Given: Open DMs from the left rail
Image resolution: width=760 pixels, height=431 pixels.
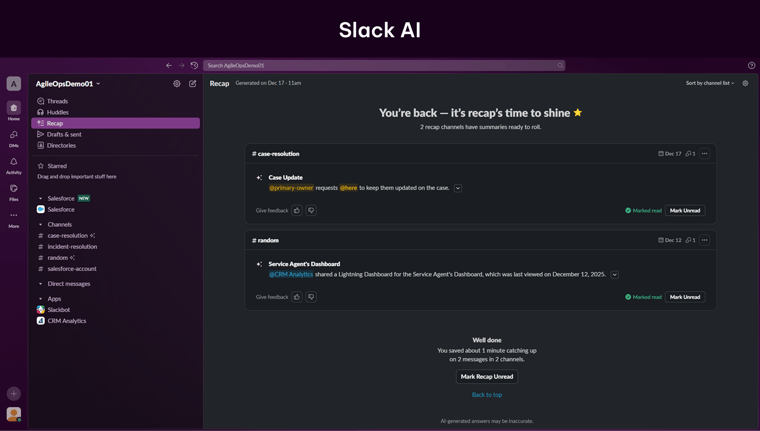Looking at the screenshot, I should (x=14, y=138).
